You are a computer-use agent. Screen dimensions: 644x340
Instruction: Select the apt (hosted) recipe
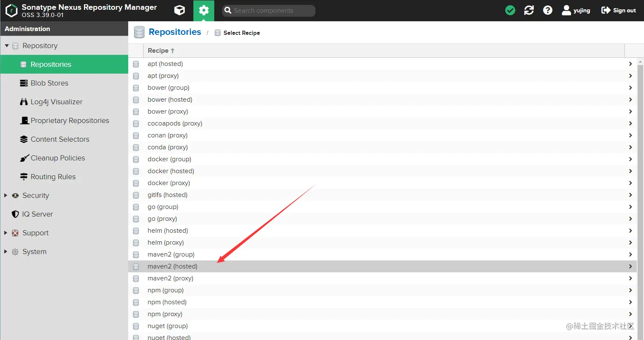coord(382,64)
